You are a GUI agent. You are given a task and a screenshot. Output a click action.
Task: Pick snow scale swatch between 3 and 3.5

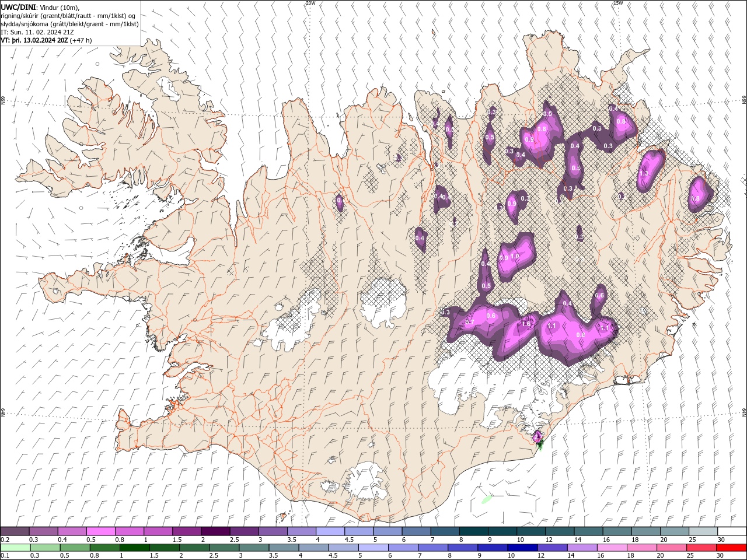(273, 531)
